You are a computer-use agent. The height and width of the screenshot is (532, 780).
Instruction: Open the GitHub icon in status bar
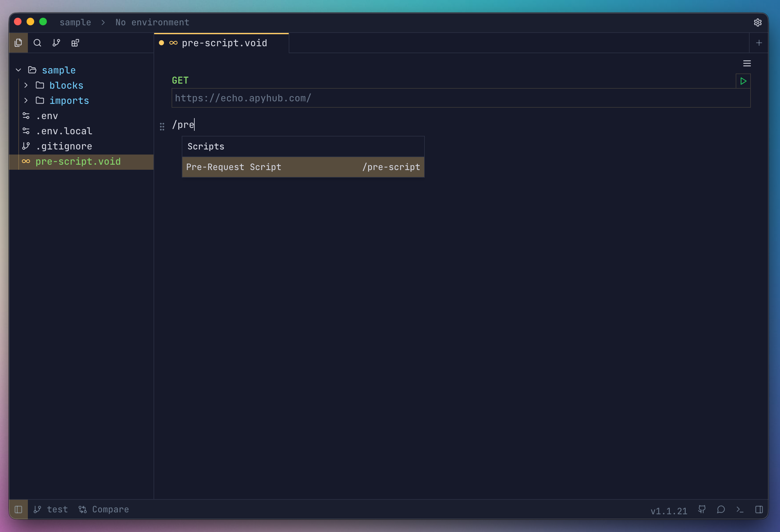point(702,510)
